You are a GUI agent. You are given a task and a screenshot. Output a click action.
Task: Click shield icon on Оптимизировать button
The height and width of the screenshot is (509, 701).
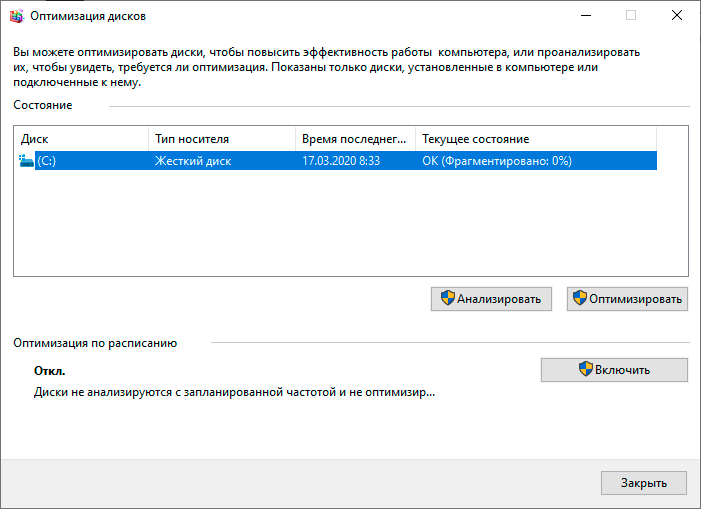(580, 298)
